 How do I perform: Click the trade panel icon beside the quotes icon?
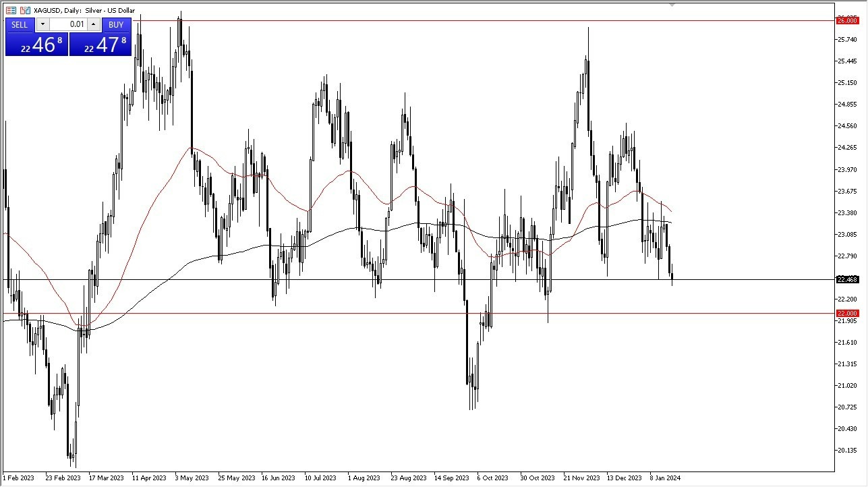coord(24,10)
